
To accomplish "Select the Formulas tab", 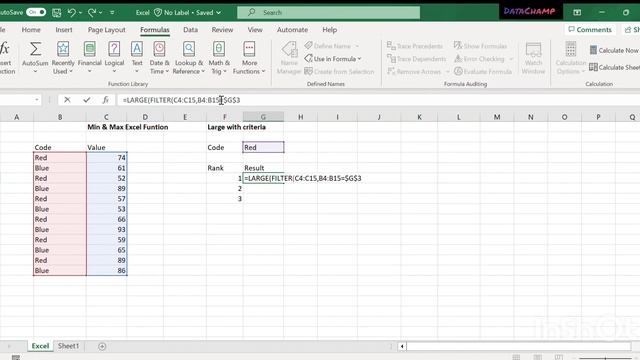I will [x=155, y=30].
